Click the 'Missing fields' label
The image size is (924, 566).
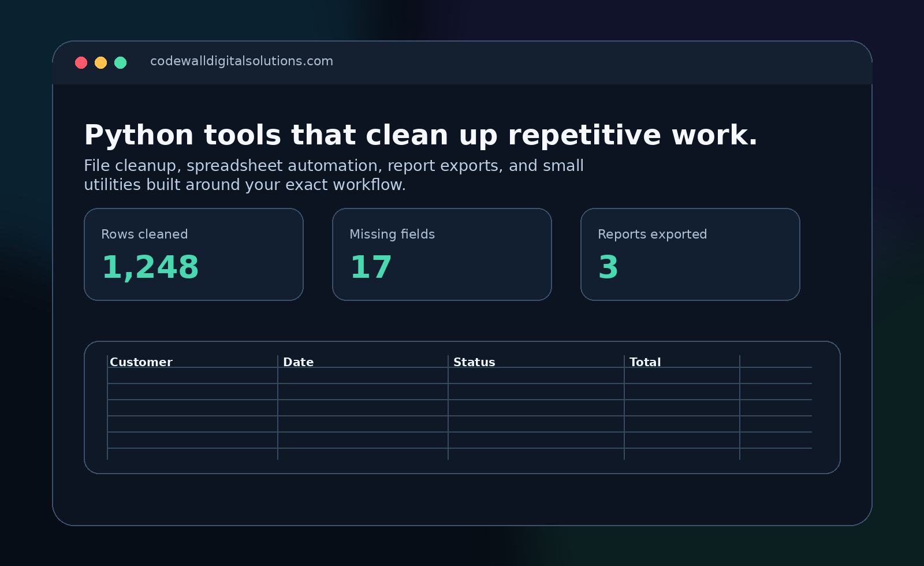[x=392, y=234]
